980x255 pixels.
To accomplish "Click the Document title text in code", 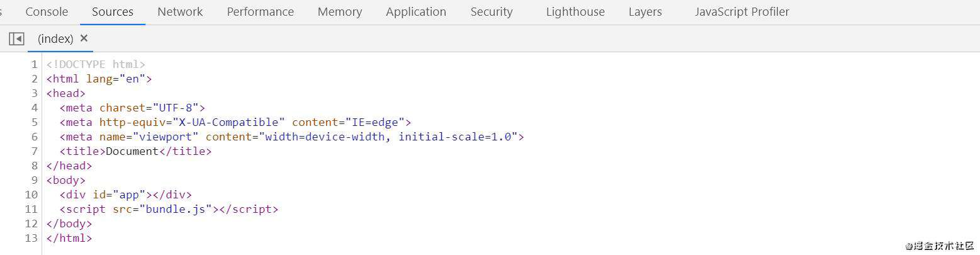I will (x=132, y=151).
